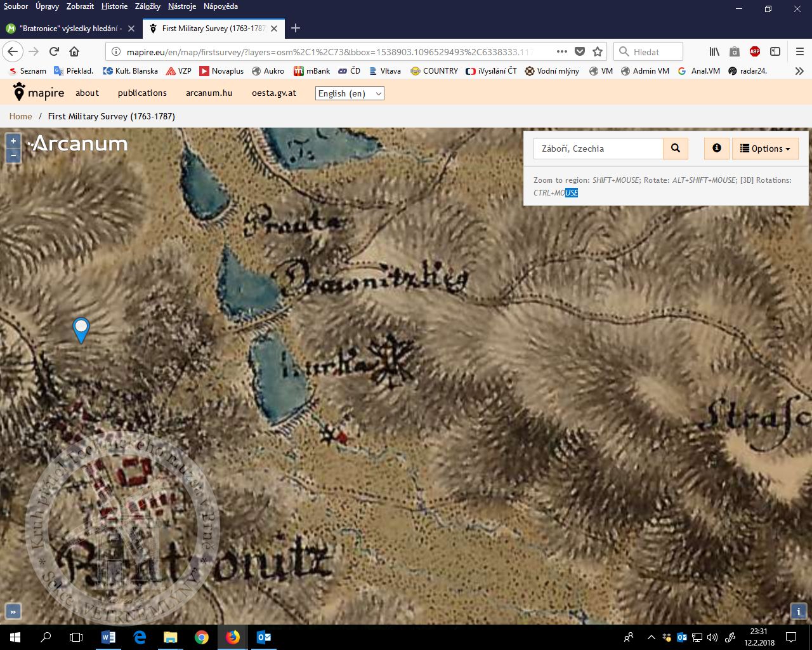812x650 pixels.
Task: Open Novaplus bookmark
Action: pyautogui.click(x=221, y=71)
